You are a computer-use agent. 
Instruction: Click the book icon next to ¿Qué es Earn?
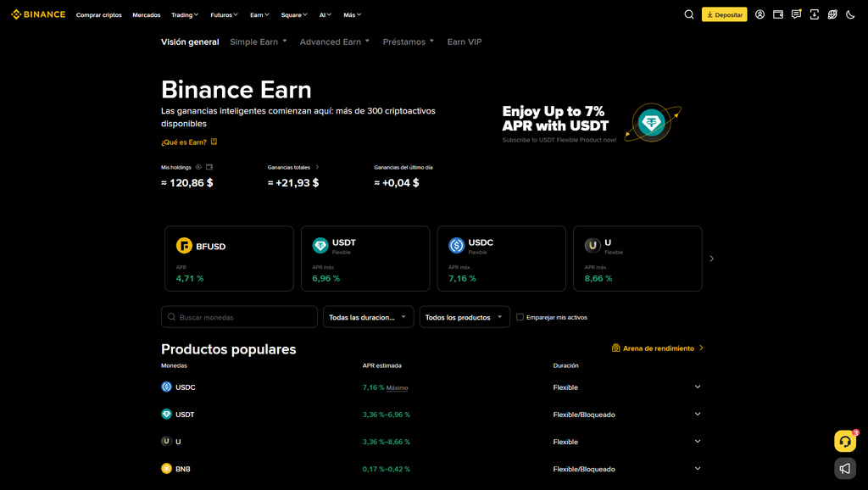pyautogui.click(x=214, y=142)
